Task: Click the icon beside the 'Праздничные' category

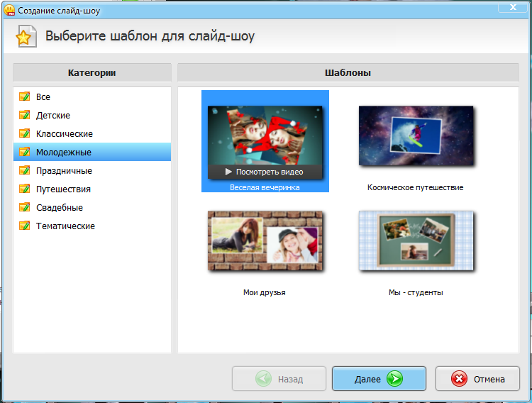Action: point(24,170)
